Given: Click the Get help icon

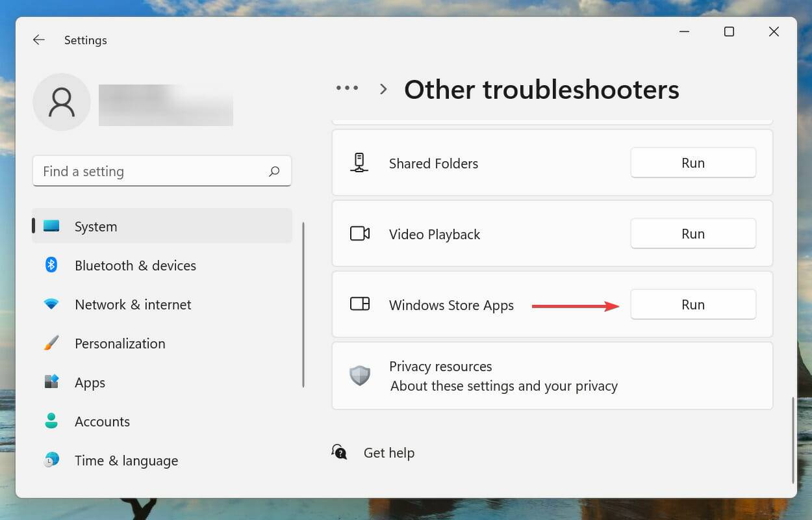Looking at the screenshot, I should [x=339, y=452].
